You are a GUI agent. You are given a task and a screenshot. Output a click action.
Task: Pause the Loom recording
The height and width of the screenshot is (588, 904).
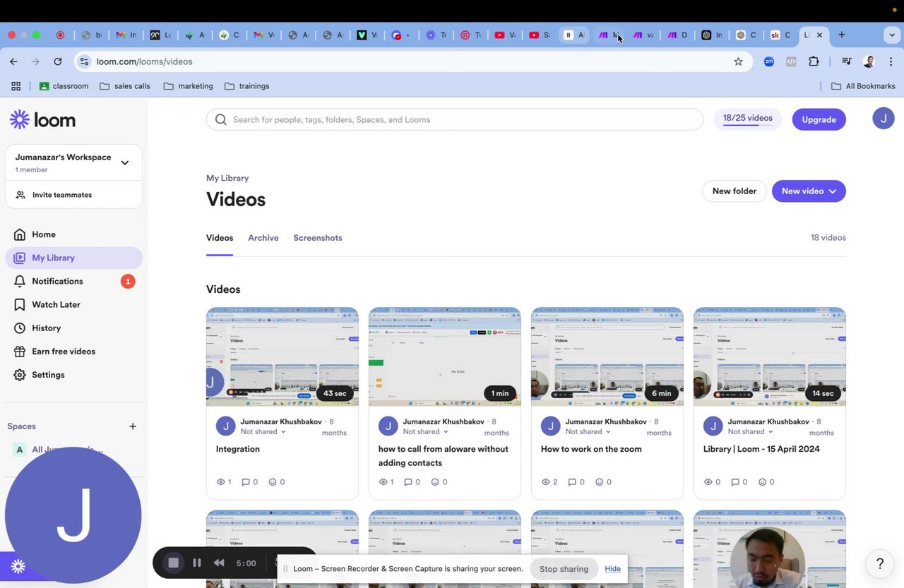(197, 563)
